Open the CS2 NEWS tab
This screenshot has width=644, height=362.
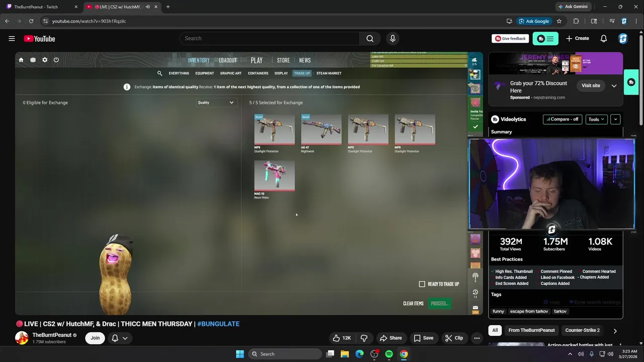point(305,60)
